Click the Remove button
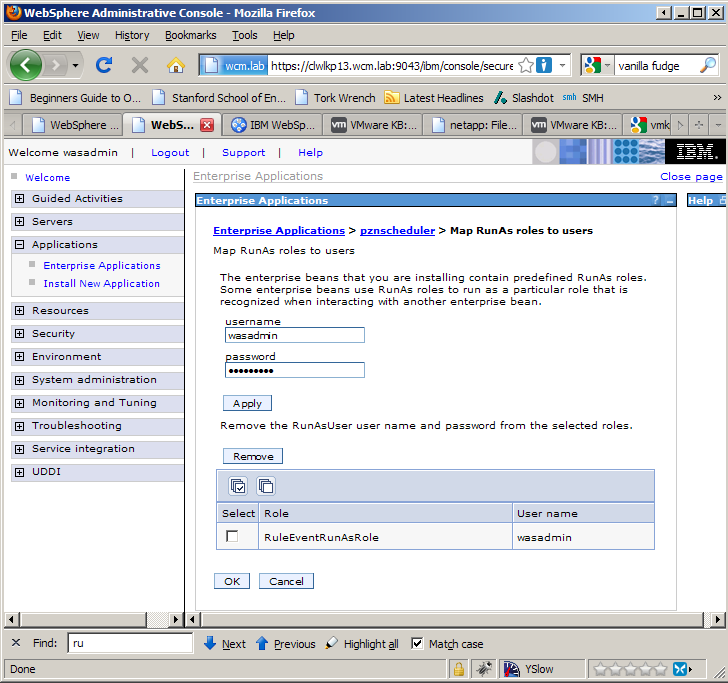728x683 pixels. tap(253, 456)
